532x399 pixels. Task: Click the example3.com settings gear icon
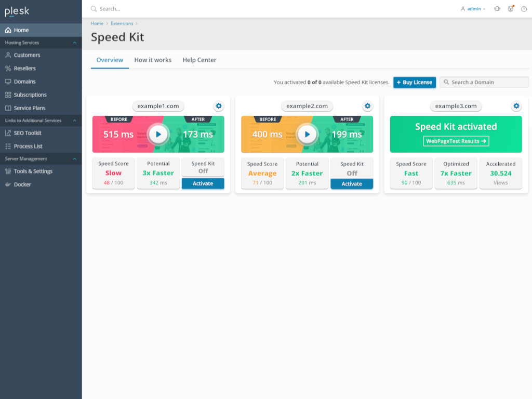[x=516, y=106]
